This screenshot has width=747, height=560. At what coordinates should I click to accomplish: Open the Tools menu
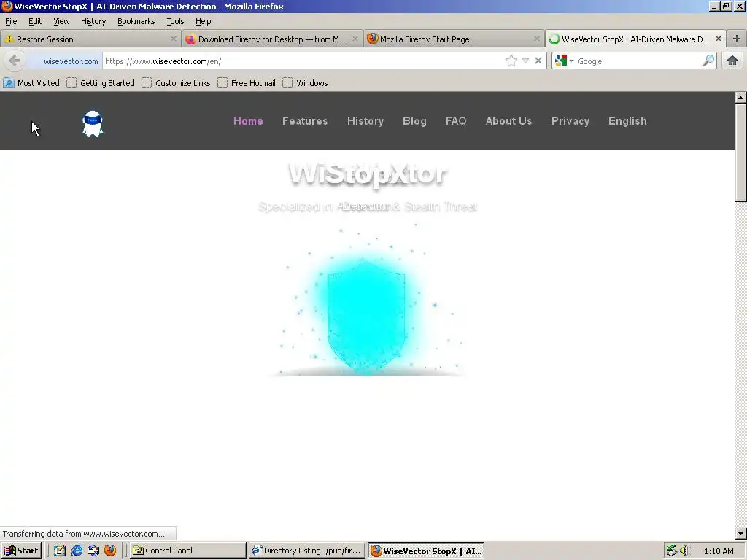[x=175, y=21]
